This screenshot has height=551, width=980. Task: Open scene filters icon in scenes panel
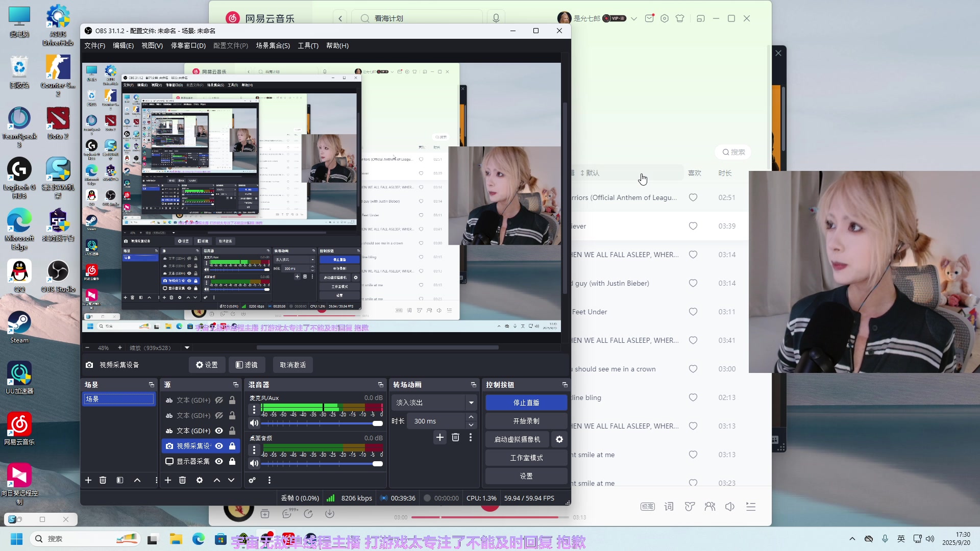tap(120, 480)
